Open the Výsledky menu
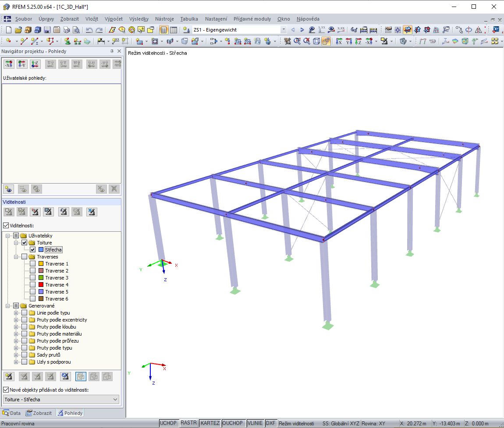The width and height of the screenshot is (504, 428). (139, 19)
